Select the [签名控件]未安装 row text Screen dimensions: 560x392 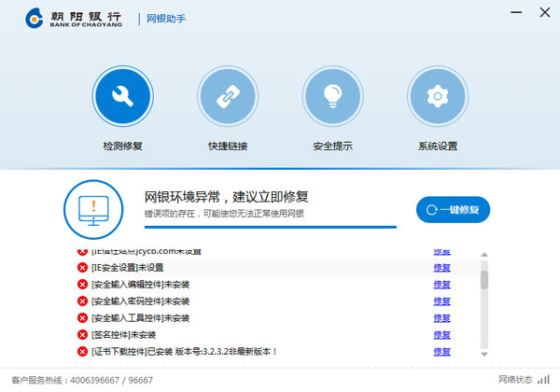[x=123, y=335]
